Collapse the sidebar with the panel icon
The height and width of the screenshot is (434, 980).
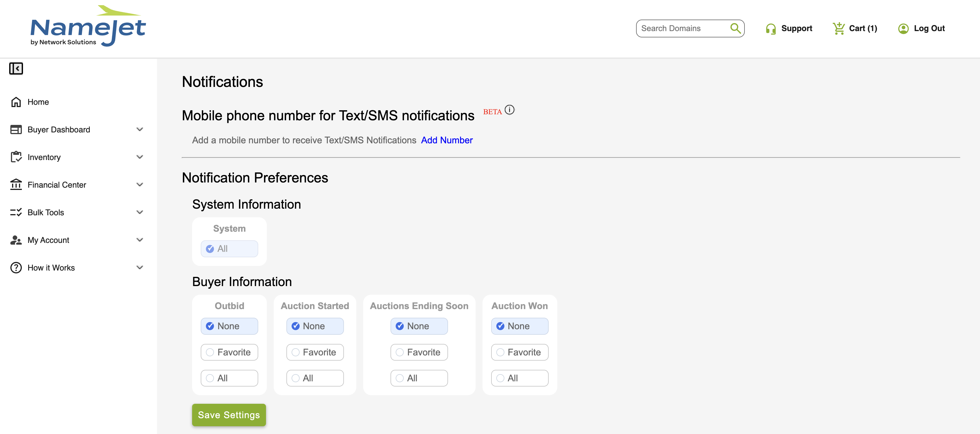point(16,68)
